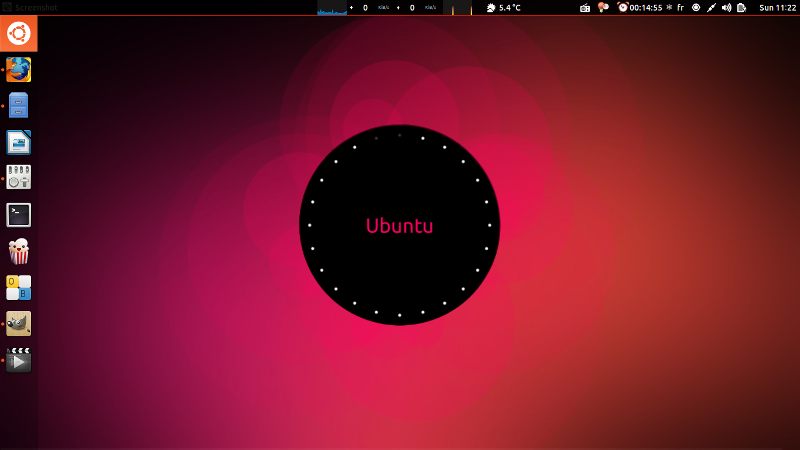Open the keyboard layout fr indicator

(680, 8)
